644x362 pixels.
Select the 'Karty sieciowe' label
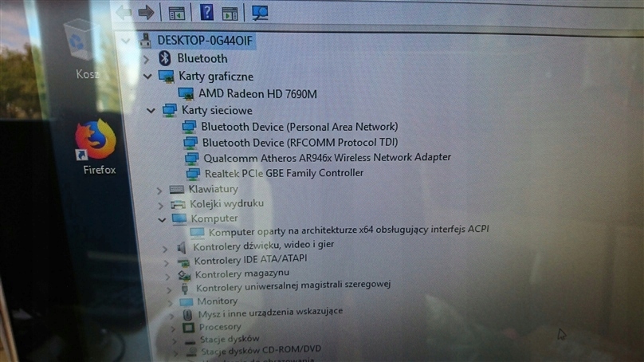pyautogui.click(x=217, y=110)
